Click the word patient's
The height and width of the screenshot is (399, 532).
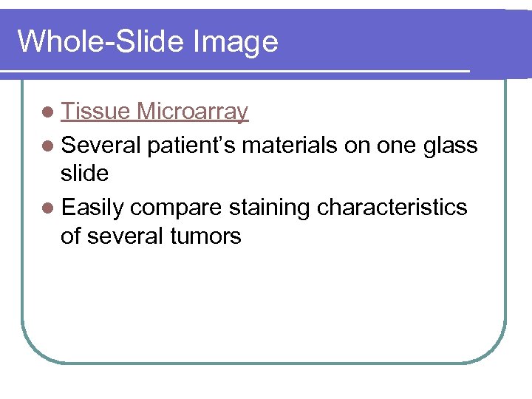pos(191,145)
